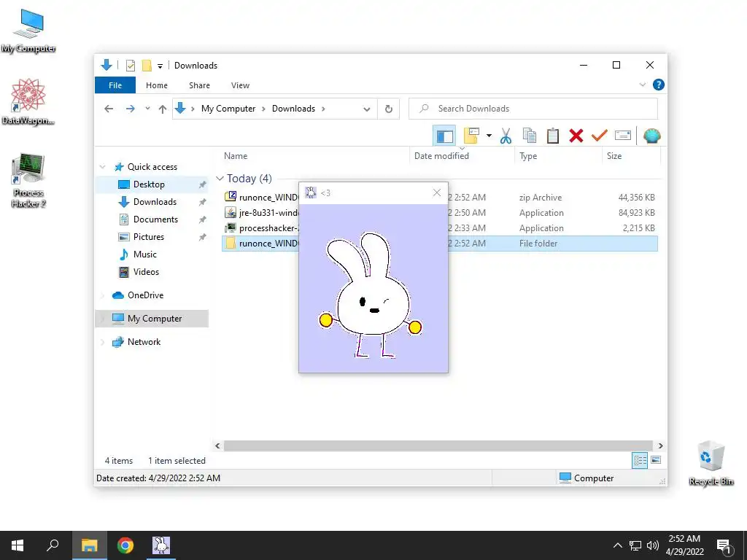This screenshot has width=747, height=560.
Task: Click the new folder toolbar icon
Action: [x=471, y=136]
